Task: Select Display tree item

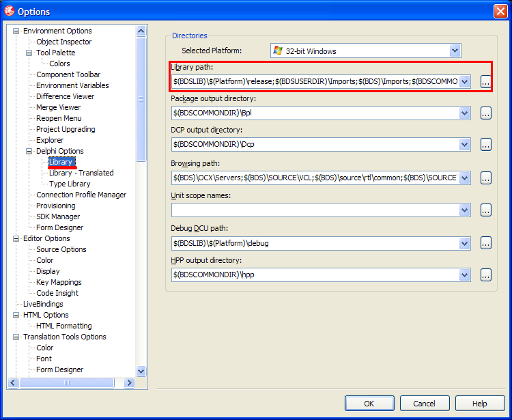Action: click(48, 271)
